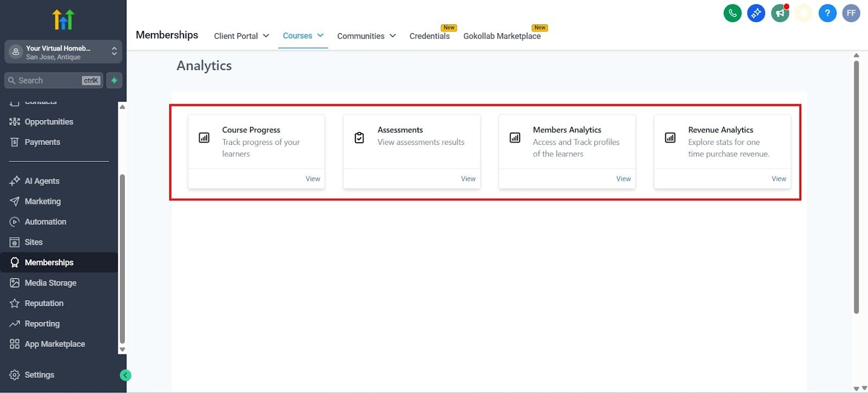Click the Memberships page heading
The image size is (868, 393).
(x=167, y=35)
